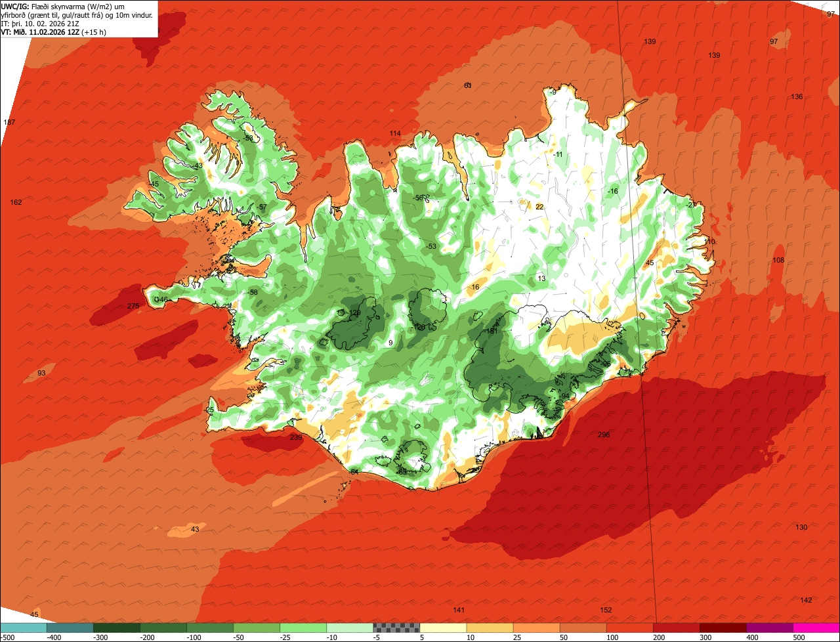The width and height of the screenshot is (840, 642).
Task: Click map value -57 in the Westfjords
Action: click(262, 207)
